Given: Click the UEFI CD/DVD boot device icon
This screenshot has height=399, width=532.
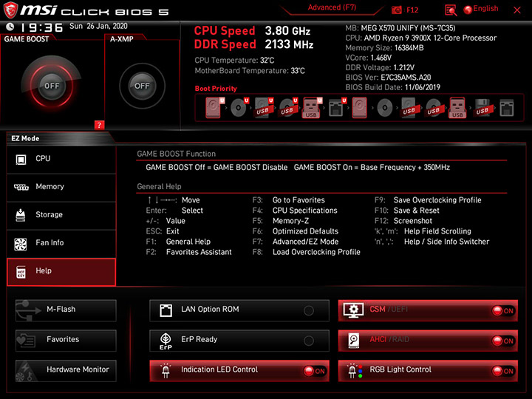Looking at the screenshot, I should 239,108.
